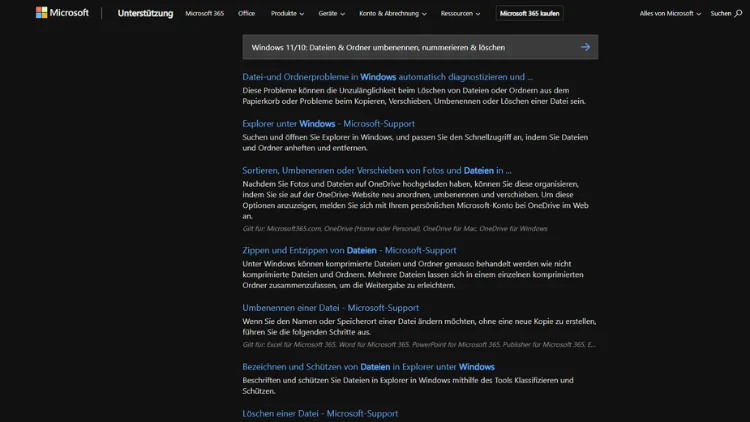
Task: Expand the Ressourcen dropdown
Action: (x=460, y=13)
